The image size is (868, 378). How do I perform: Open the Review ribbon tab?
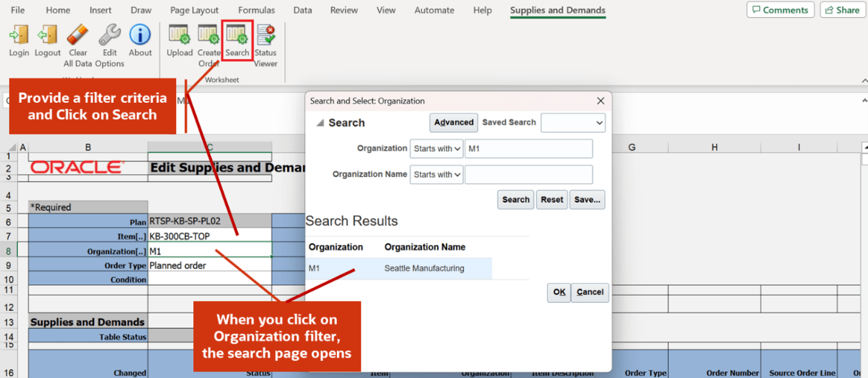[x=344, y=10]
